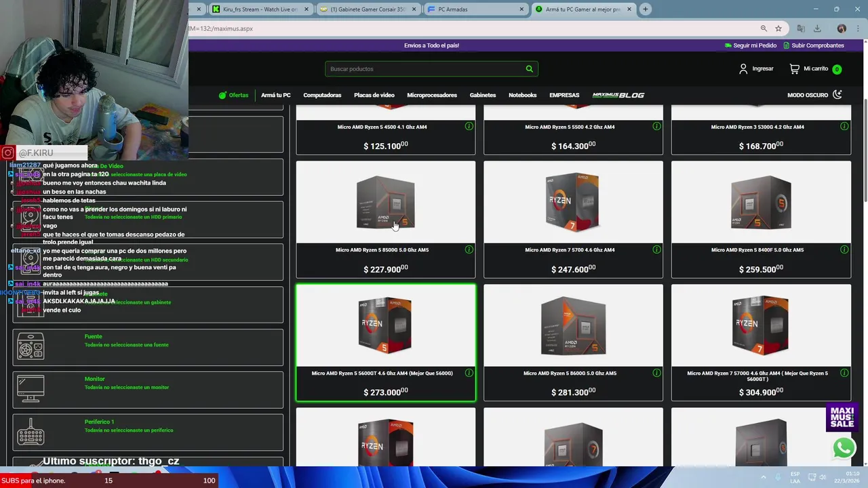Image resolution: width=868 pixels, height=488 pixels.
Task: Click the Ingresar user icon
Action: pos(743,68)
